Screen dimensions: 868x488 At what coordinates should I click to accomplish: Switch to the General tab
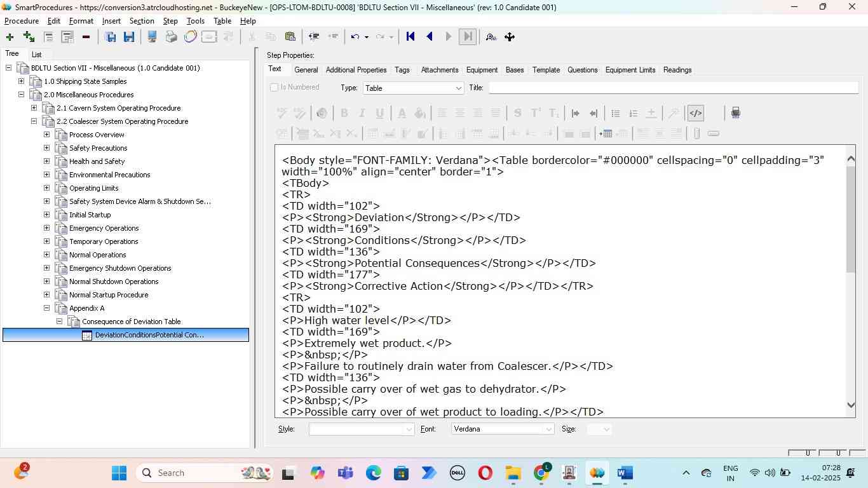306,70
